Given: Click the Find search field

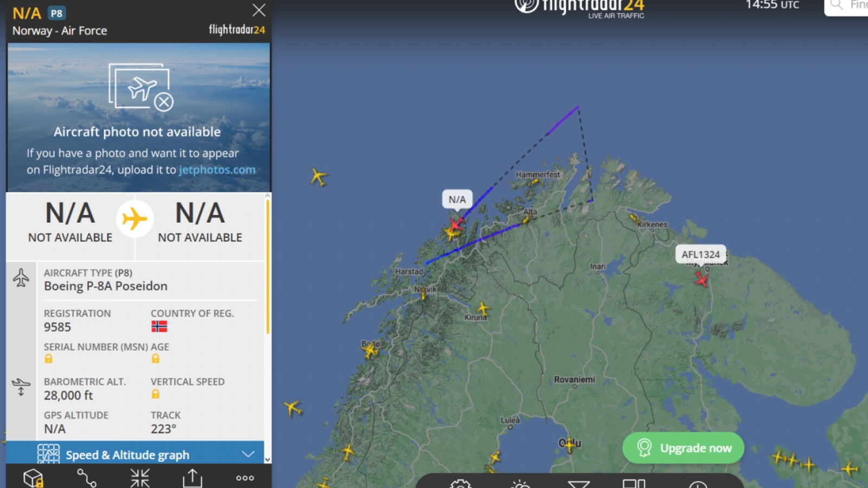Looking at the screenshot, I should (846, 5).
